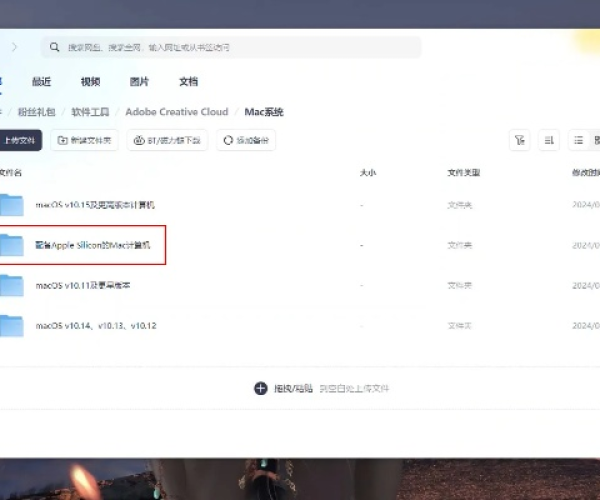Go to Adobe Creative Cloud breadcrumb

point(177,112)
